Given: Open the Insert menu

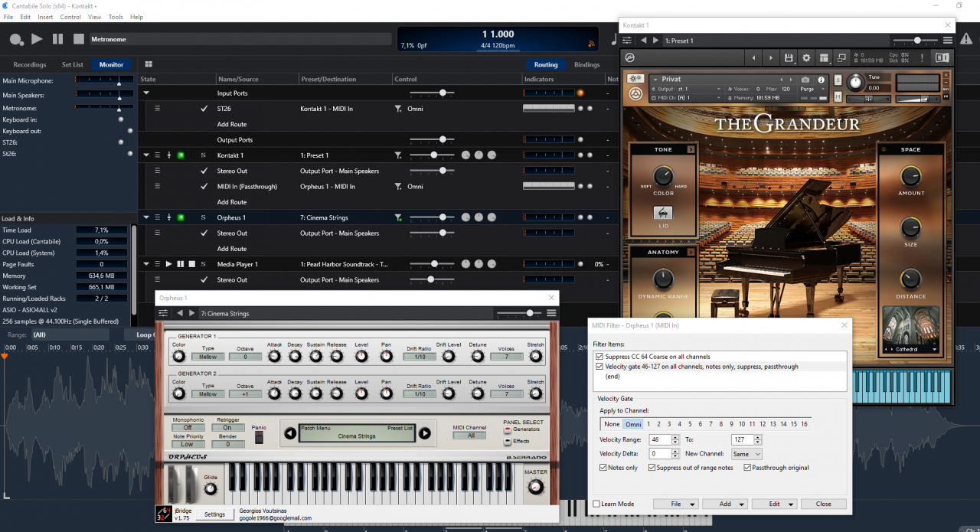Looking at the screenshot, I should click(x=45, y=17).
